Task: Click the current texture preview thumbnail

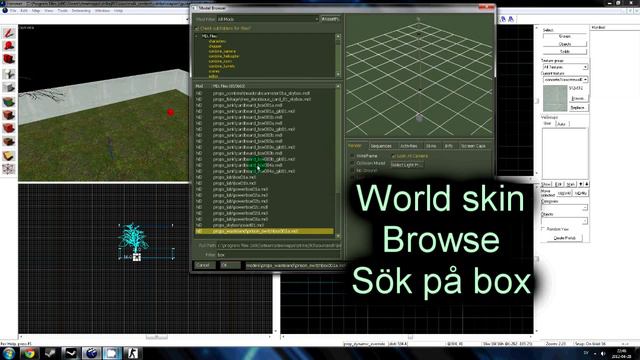Action: pyautogui.click(x=555, y=98)
